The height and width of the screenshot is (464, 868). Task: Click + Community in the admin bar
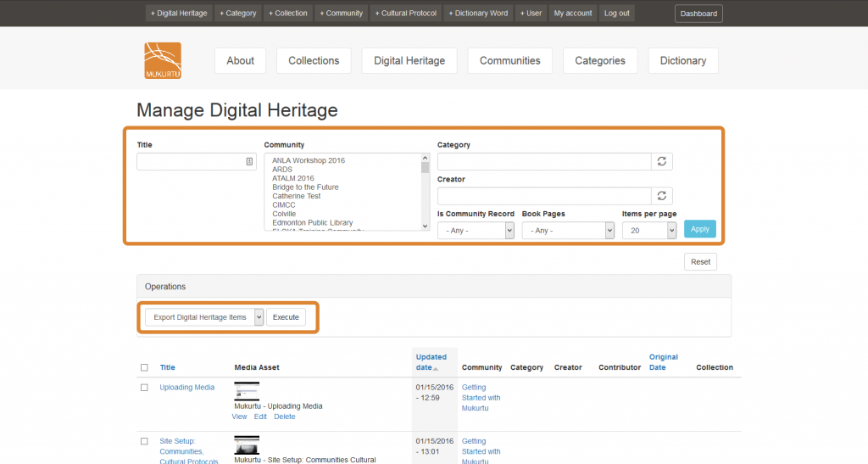coord(341,14)
